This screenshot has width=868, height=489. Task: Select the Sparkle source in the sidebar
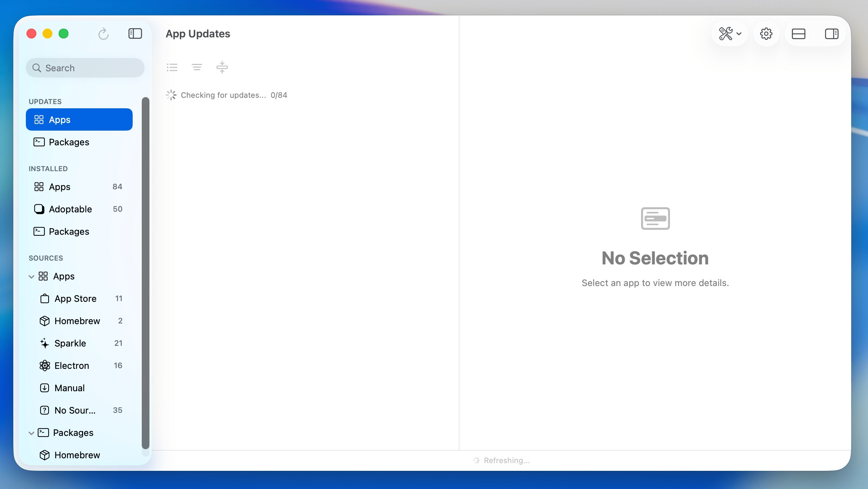(x=70, y=343)
